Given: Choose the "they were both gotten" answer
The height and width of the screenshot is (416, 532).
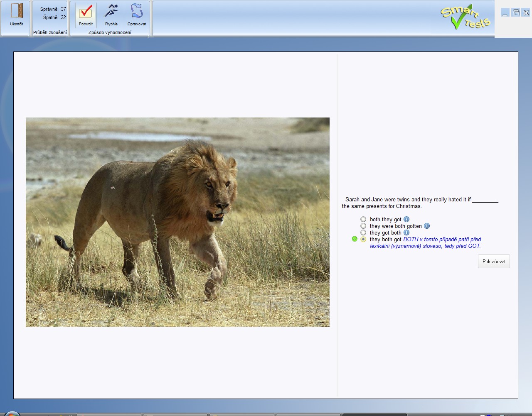Looking at the screenshot, I should pyautogui.click(x=363, y=226).
